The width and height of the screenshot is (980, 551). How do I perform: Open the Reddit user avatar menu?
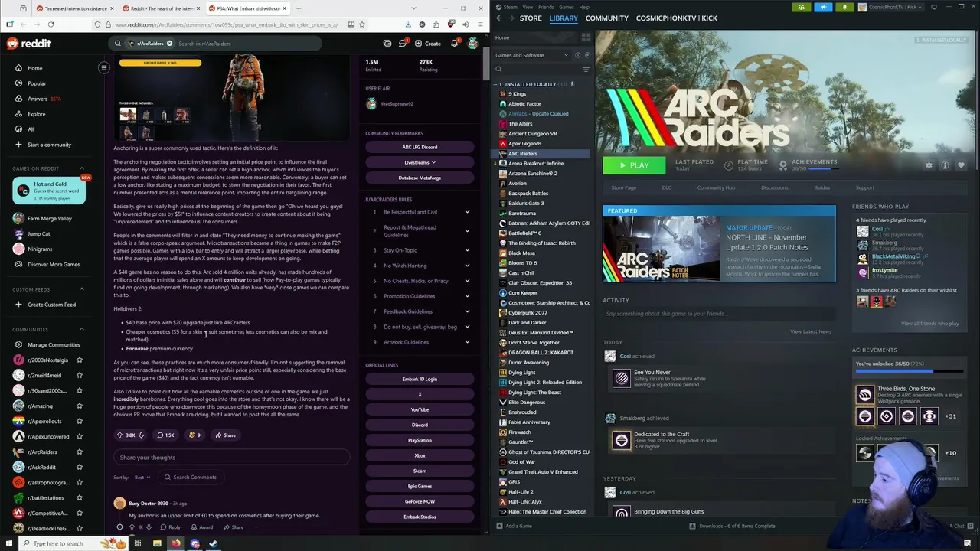(472, 44)
